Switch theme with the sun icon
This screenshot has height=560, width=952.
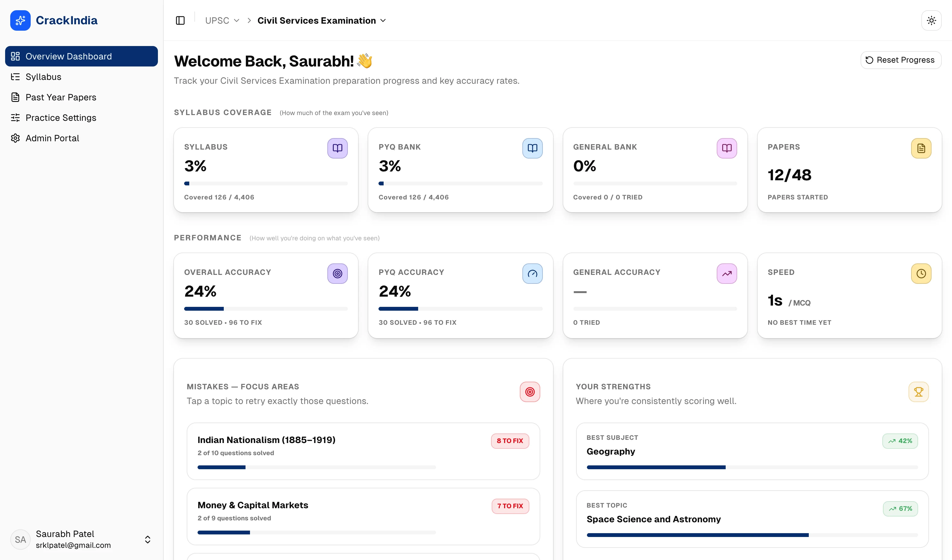(931, 20)
